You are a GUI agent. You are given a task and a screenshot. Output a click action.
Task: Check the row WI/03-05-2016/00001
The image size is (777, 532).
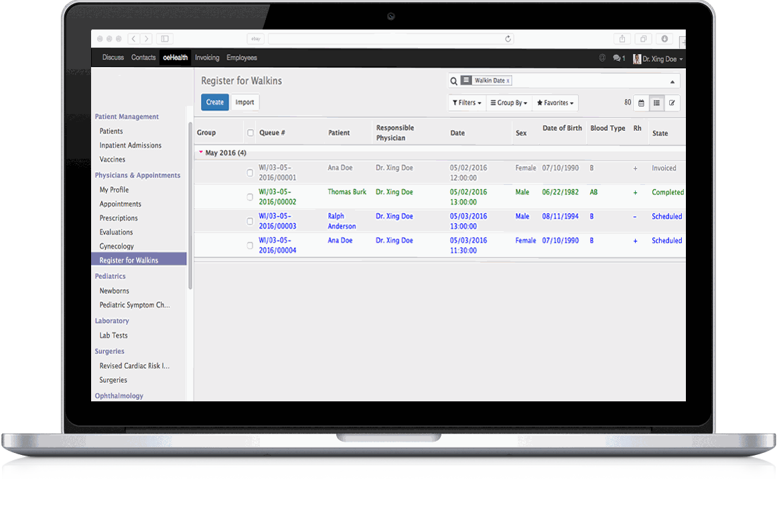click(x=251, y=173)
